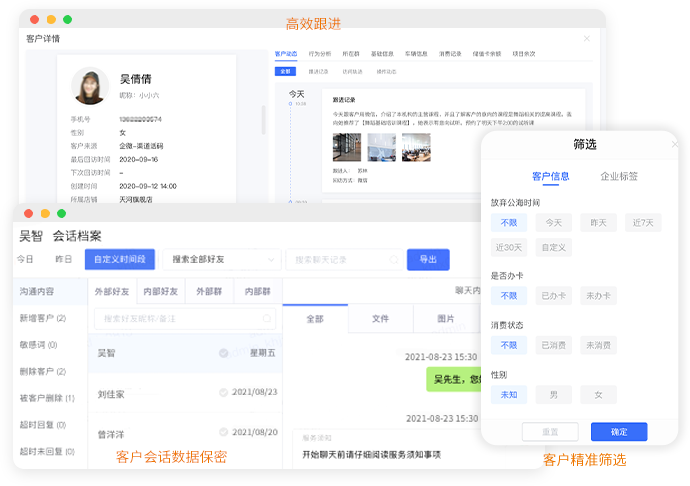Click the search icon in 搜索好友昵称/备注 field
The width and height of the screenshot is (690, 486).
point(267,318)
